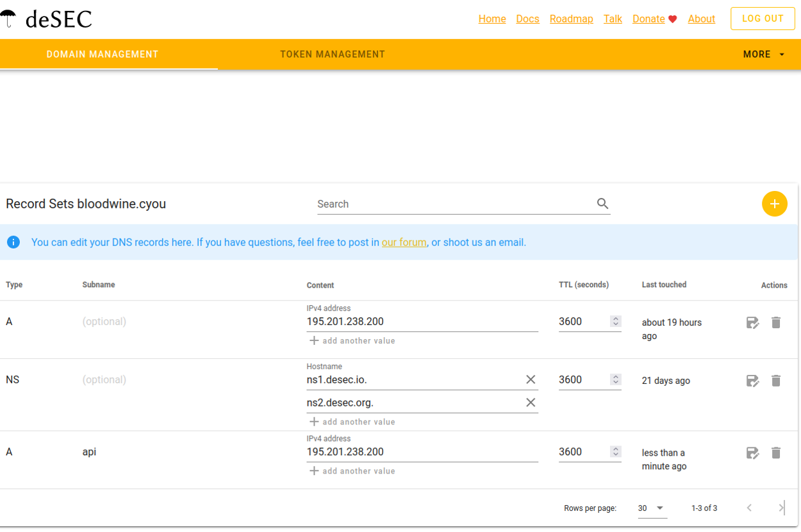This screenshot has width=801, height=532.
Task: Adjust TTL stepper for NS record
Action: tap(616, 380)
